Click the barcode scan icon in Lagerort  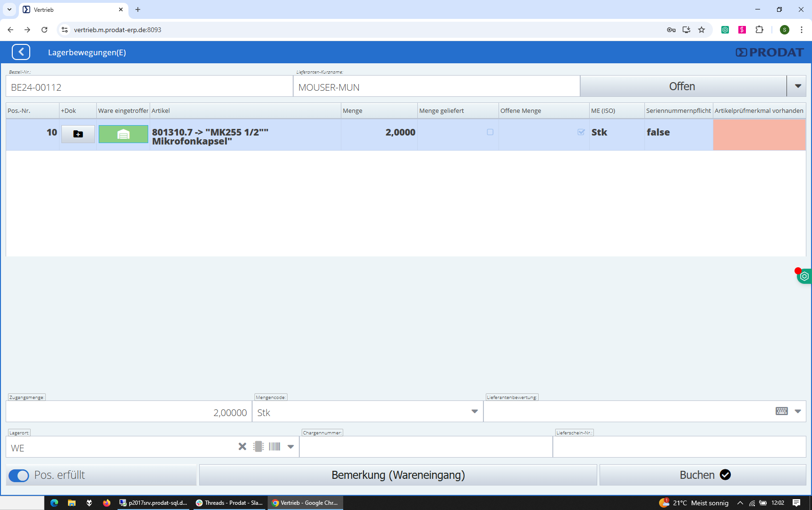pos(275,447)
